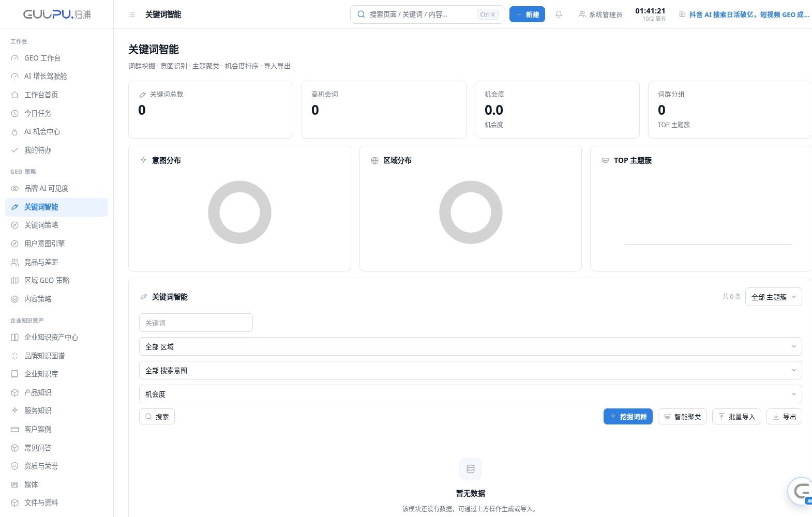Click the 意图分布 sparkle icon

(x=143, y=160)
